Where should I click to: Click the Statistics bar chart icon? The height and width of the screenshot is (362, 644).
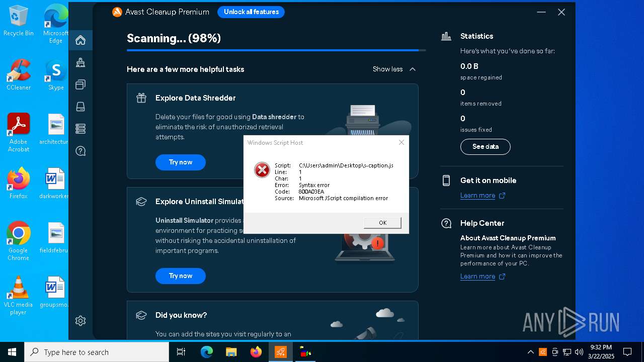[x=446, y=36]
